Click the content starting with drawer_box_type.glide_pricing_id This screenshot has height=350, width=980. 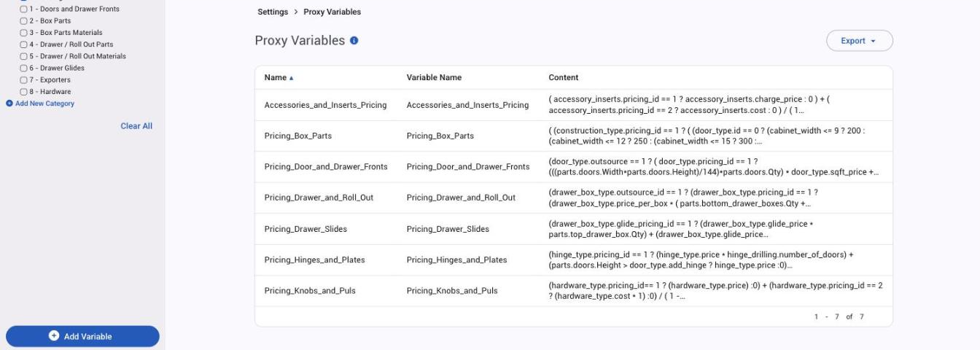click(x=680, y=229)
